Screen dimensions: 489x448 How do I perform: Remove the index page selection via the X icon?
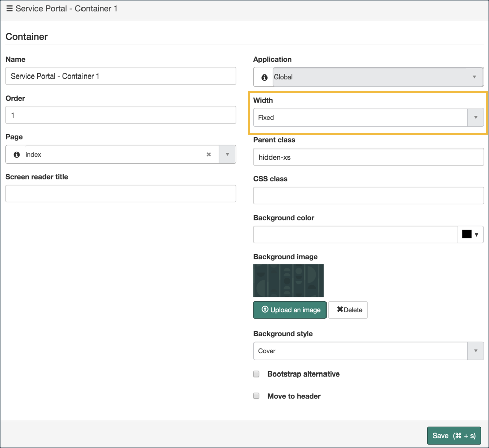coord(209,154)
